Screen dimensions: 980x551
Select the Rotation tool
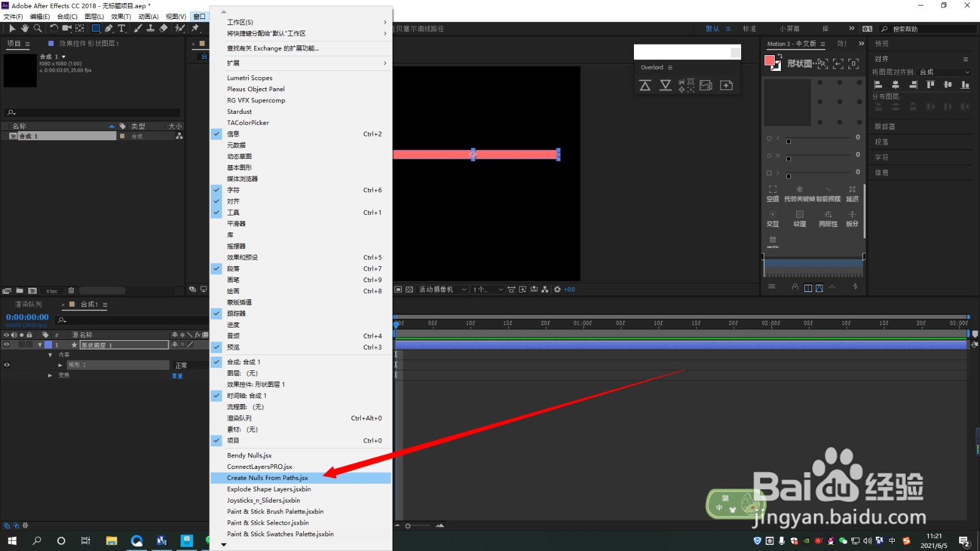pyautogui.click(x=54, y=28)
